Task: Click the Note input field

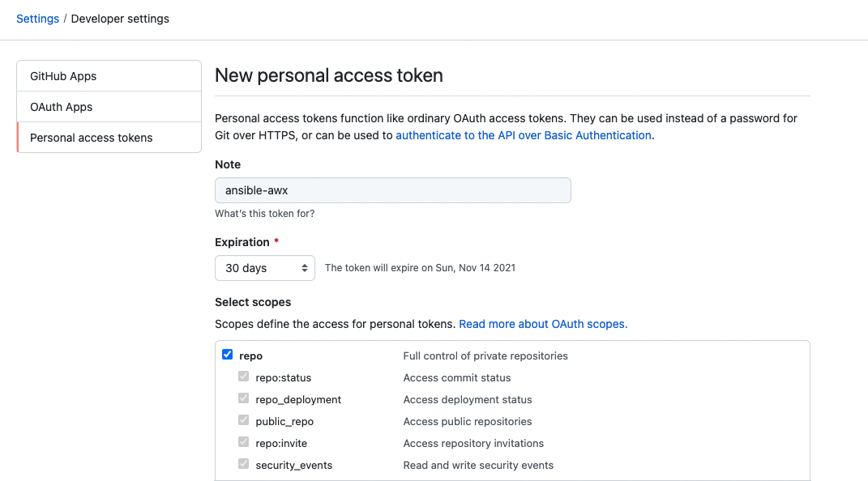Action: point(392,190)
